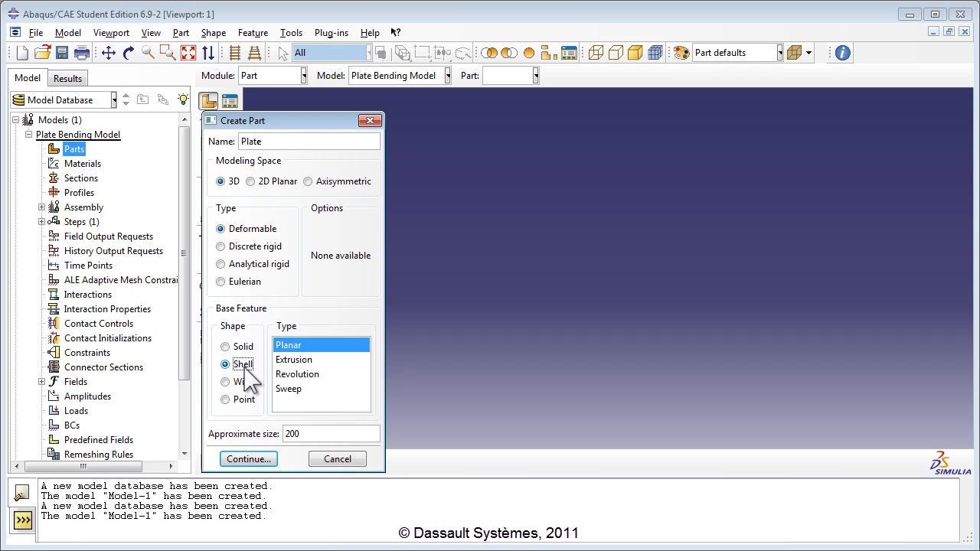Open the Part Manager icon
The width and height of the screenshot is (980, 551).
coord(230,101)
